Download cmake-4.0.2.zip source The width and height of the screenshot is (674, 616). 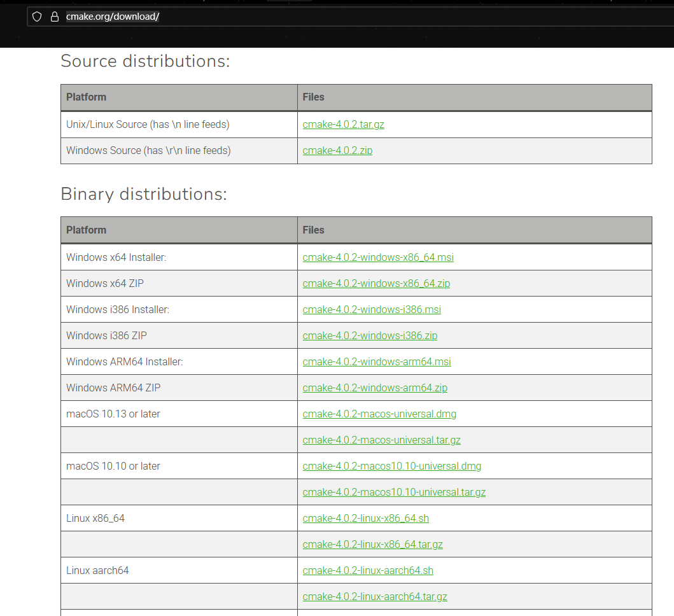coord(337,150)
